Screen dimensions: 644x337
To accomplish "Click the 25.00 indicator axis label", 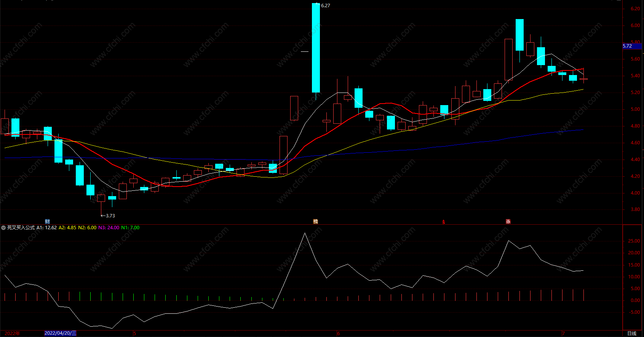I will pyautogui.click(x=634, y=241).
